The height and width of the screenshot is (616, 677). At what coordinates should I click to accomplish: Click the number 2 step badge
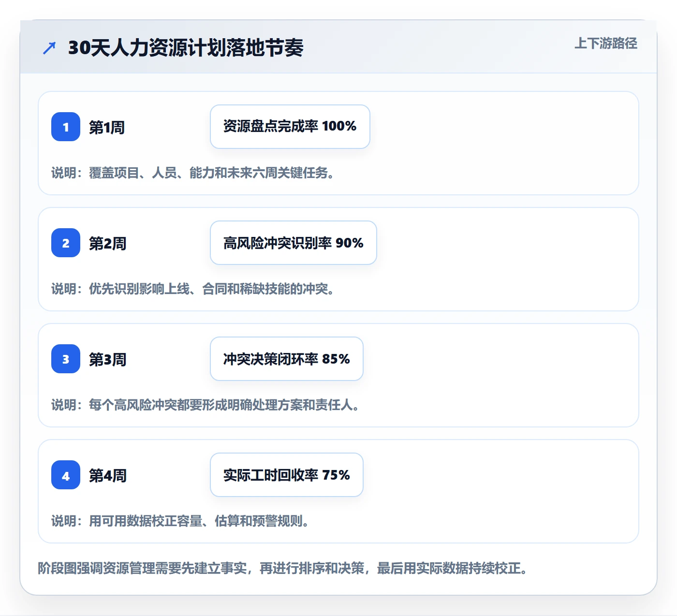point(66,243)
